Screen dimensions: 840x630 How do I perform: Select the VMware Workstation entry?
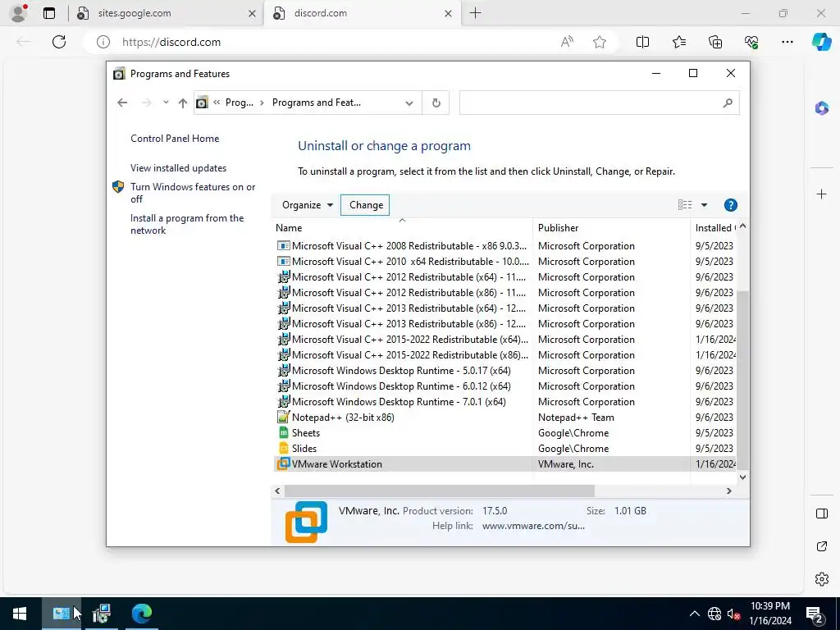point(504,464)
